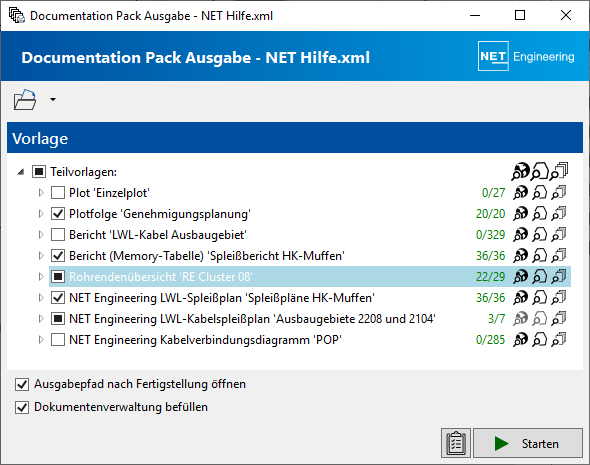
Task: Expand the Bericht 'LWL-Kabel Ausbaugebiet' node
Action: coord(41,235)
